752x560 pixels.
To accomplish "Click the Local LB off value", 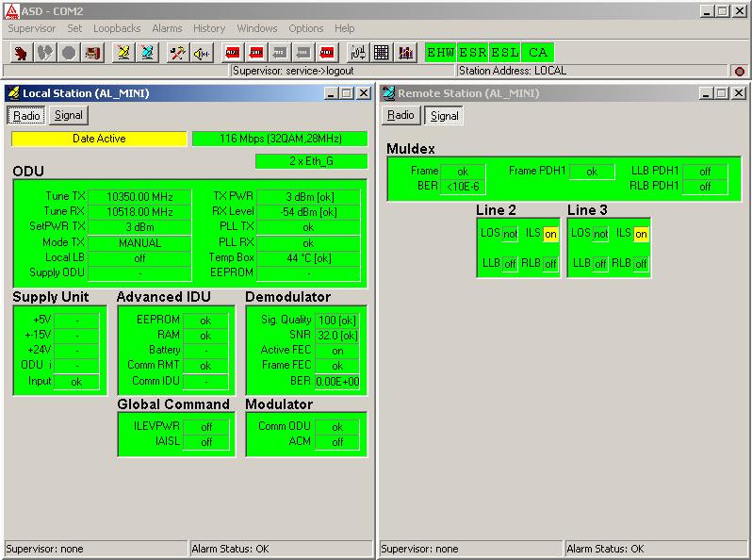I will point(139,258).
